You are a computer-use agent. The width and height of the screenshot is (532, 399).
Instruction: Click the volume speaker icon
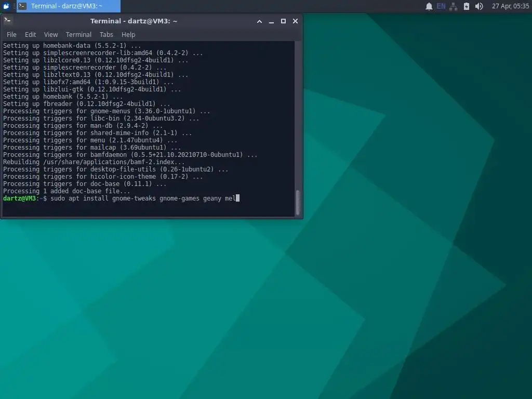tap(478, 6)
